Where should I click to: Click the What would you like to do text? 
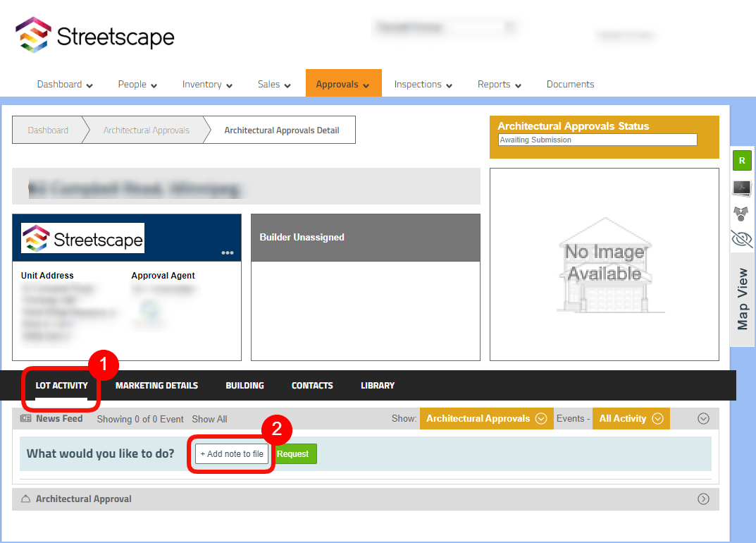click(x=100, y=453)
